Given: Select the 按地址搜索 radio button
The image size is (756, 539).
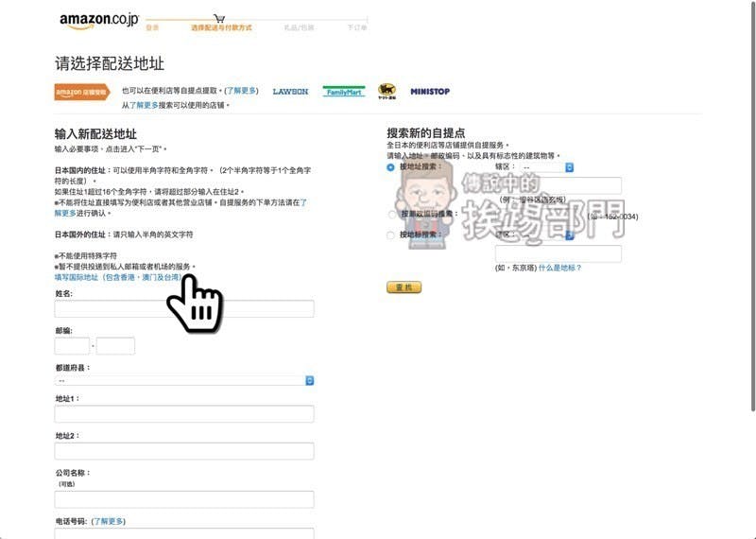Looking at the screenshot, I should 390,167.
